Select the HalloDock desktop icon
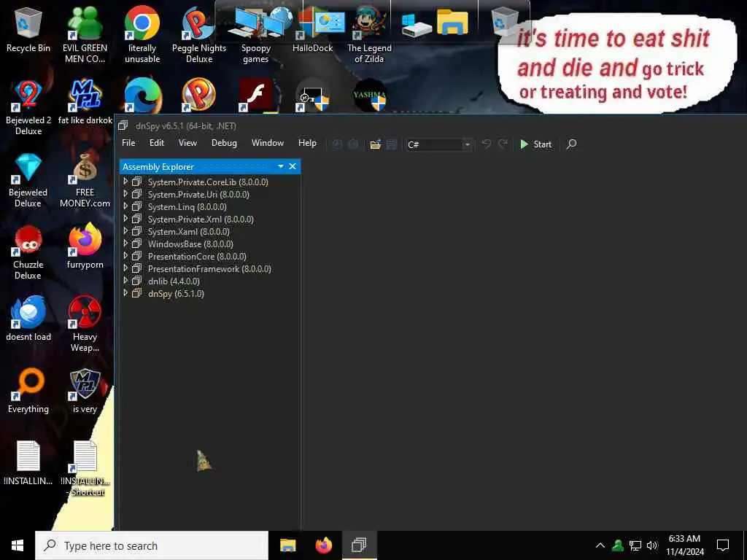Screen dimensions: 747x560 tap(312, 29)
